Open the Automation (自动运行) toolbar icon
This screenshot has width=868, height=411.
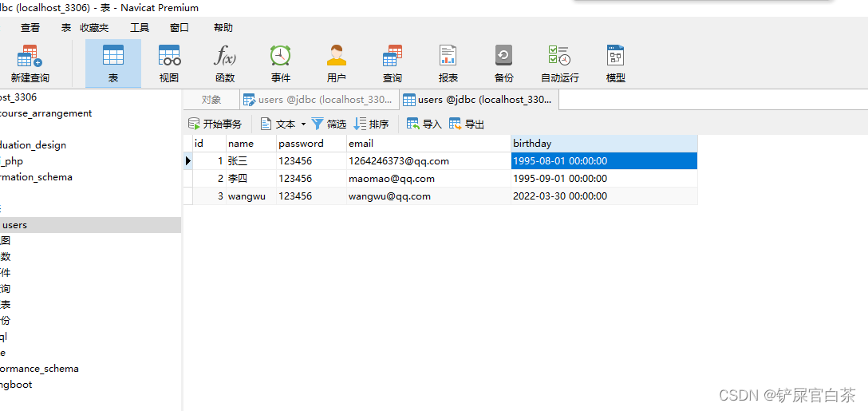coord(560,64)
